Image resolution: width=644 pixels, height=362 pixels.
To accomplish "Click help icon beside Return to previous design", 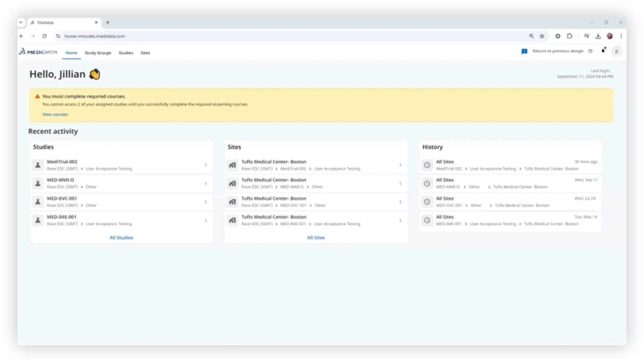I will [x=590, y=51].
